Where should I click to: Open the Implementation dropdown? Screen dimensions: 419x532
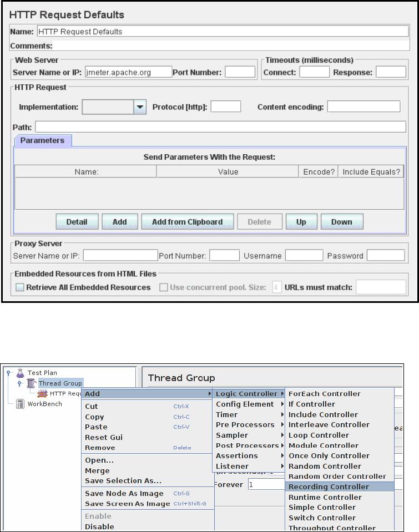[x=140, y=107]
